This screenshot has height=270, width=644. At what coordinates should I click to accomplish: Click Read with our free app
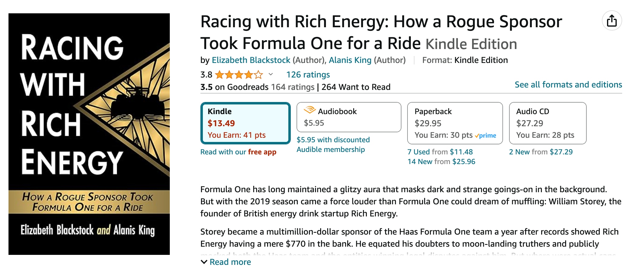click(x=238, y=152)
